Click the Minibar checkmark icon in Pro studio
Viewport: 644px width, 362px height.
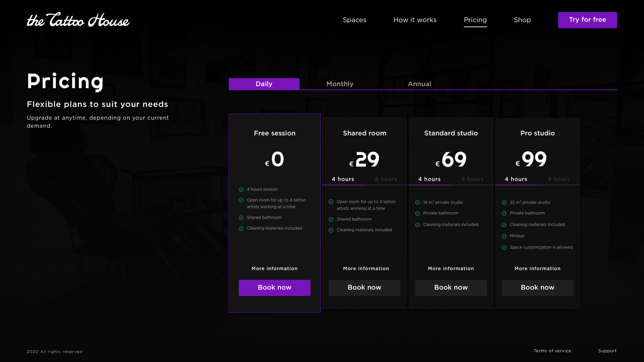504,236
